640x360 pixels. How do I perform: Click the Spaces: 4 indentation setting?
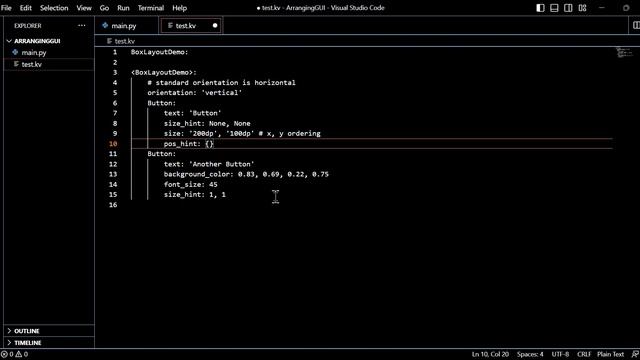530,354
